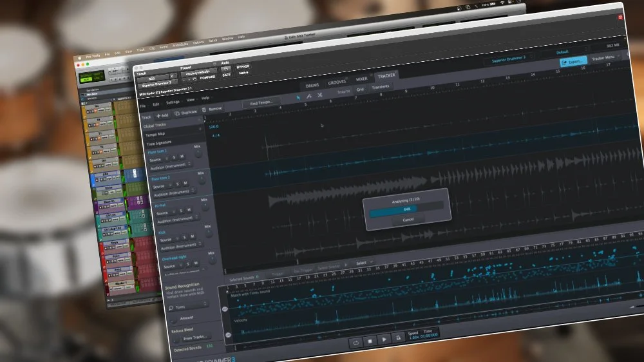Click the stop playback button

pos(370,341)
